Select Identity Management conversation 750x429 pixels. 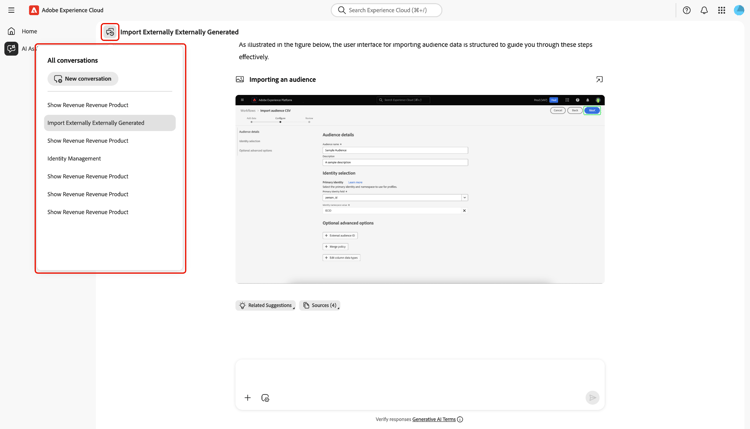74,158
